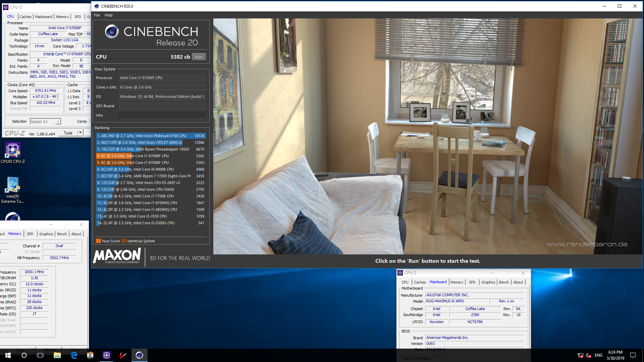Select About tab in CPU-Z Mainboard window

tap(518, 282)
